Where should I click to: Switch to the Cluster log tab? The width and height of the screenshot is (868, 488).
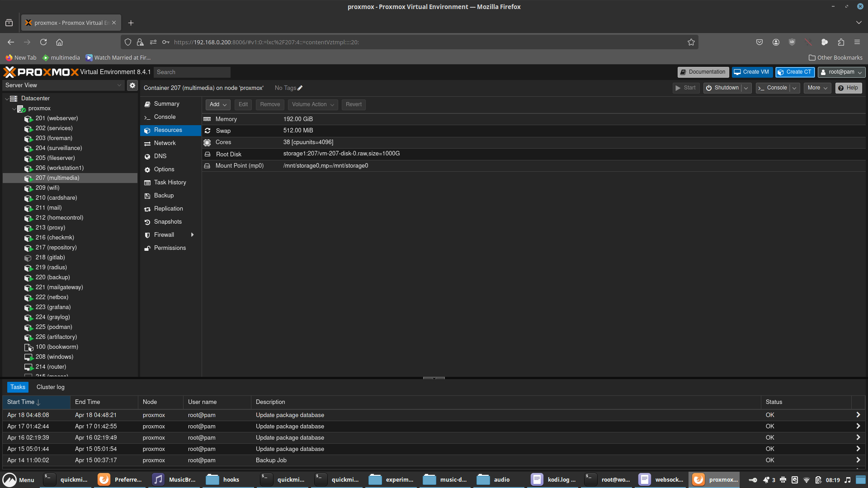(50, 387)
